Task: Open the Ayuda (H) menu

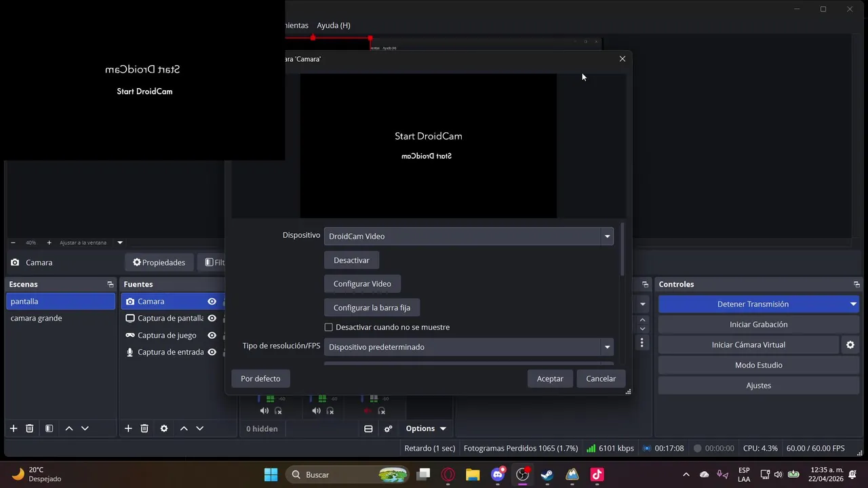Action: click(334, 25)
